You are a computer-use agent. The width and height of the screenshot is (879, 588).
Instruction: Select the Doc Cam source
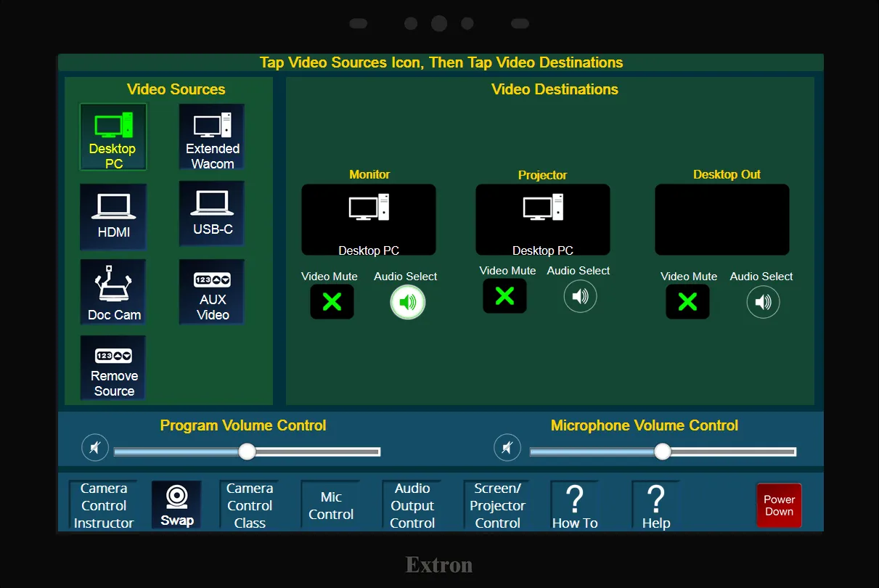tap(113, 293)
